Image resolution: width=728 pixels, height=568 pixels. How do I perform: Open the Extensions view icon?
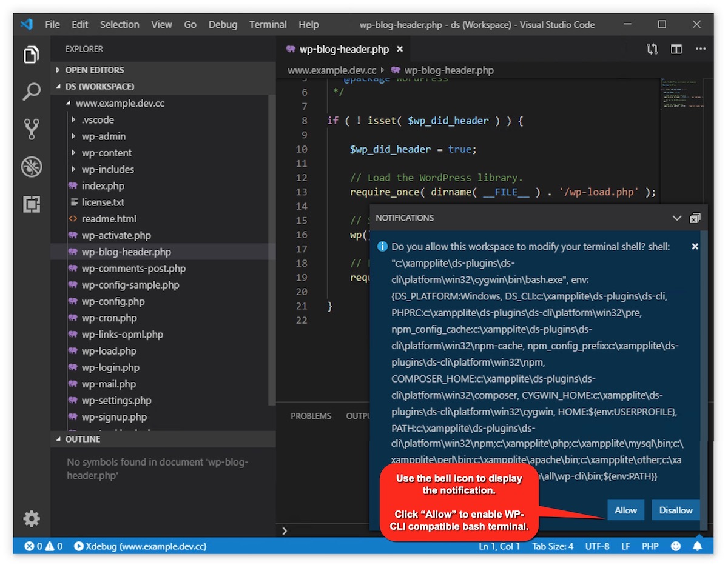tap(32, 204)
